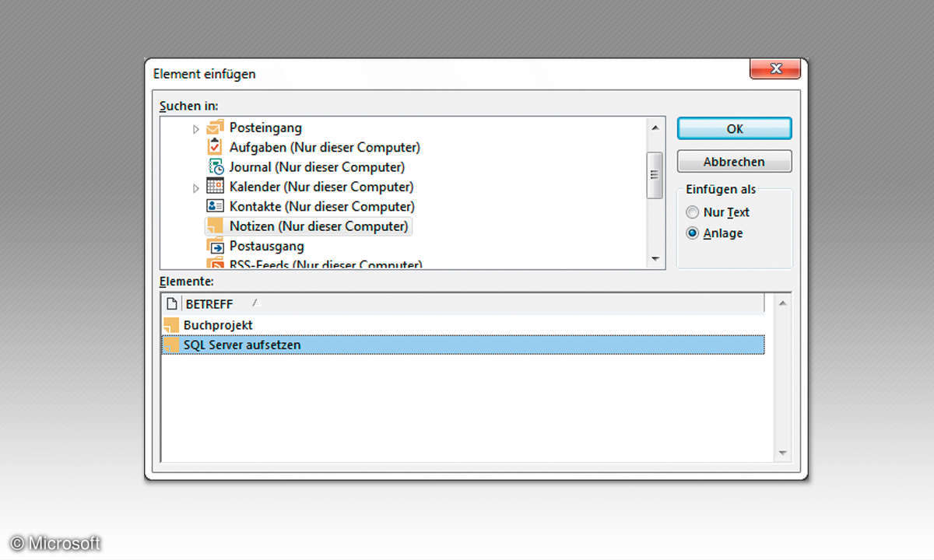Click Elemente list scrollbar down arrow
Viewport: 934px width, 560px height.
[783, 453]
